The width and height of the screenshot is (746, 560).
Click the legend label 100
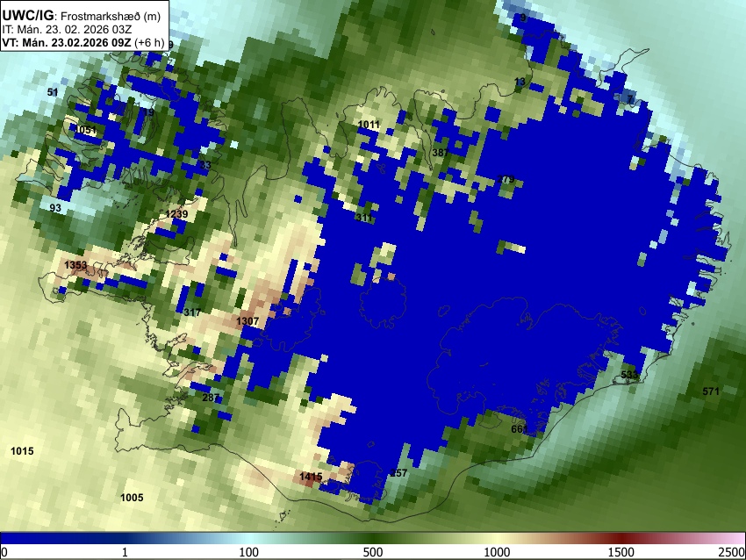click(x=249, y=552)
